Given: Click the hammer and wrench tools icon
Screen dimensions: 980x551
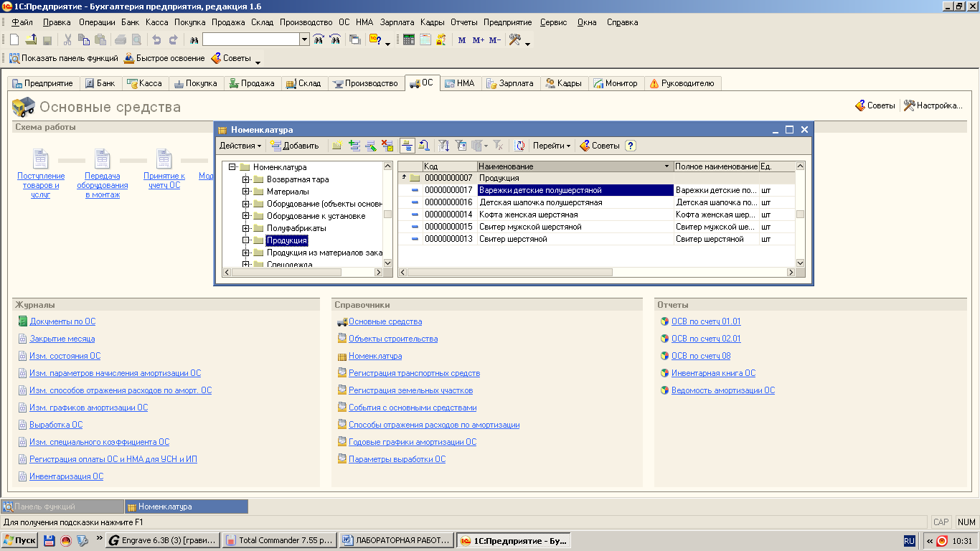Looking at the screenshot, I should point(514,40).
